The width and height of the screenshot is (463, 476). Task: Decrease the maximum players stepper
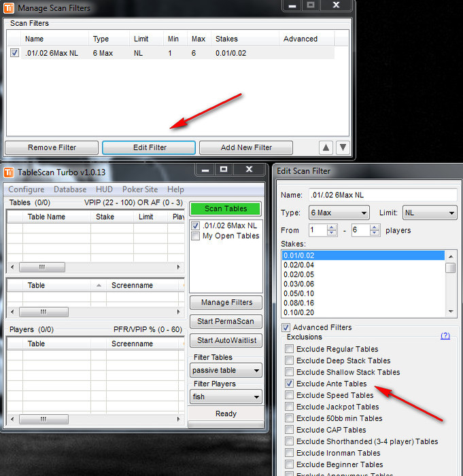point(375,233)
